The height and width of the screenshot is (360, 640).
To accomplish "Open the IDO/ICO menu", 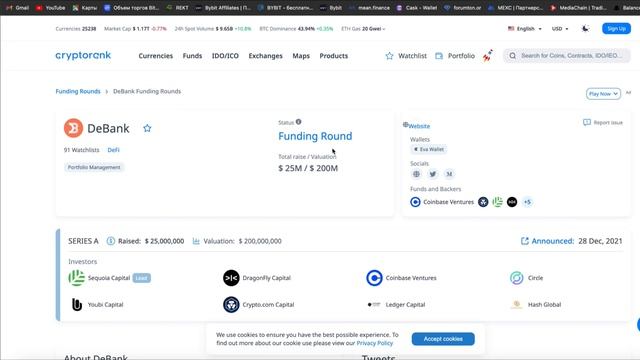I will click(225, 56).
